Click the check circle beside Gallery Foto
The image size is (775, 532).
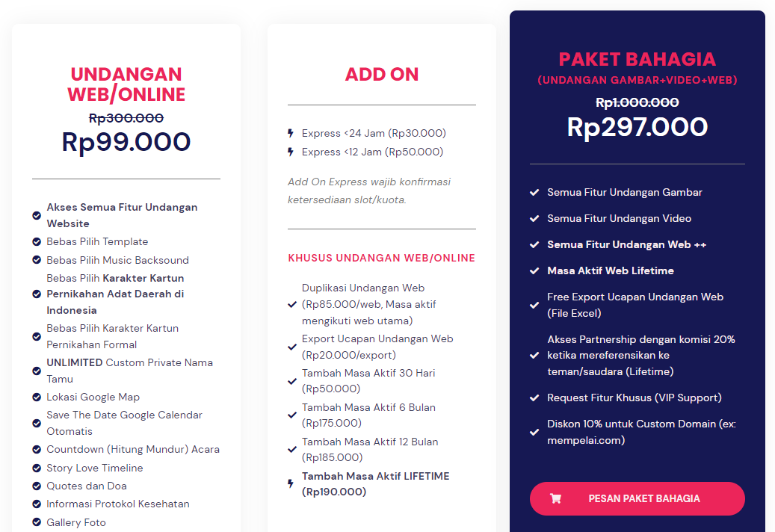[x=37, y=522]
